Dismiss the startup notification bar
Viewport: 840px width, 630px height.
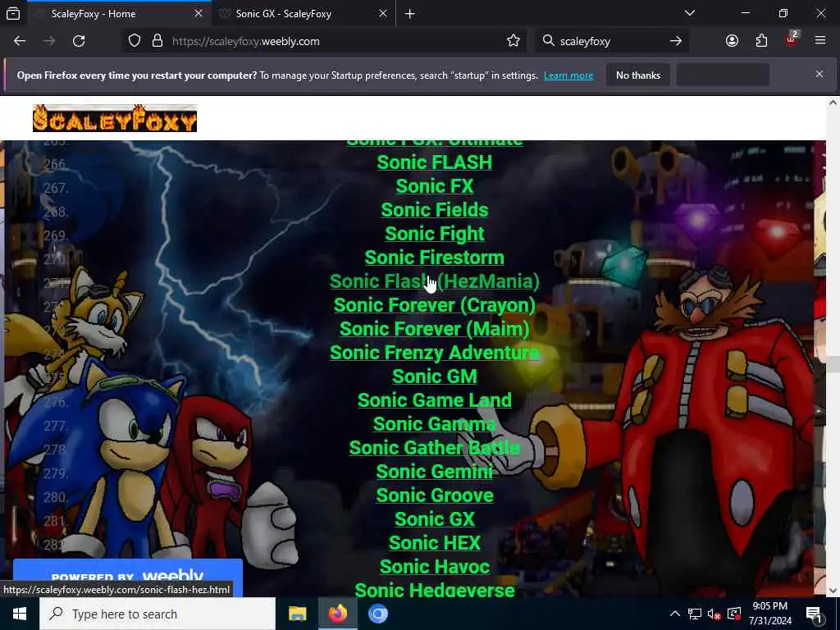[x=819, y=74]
